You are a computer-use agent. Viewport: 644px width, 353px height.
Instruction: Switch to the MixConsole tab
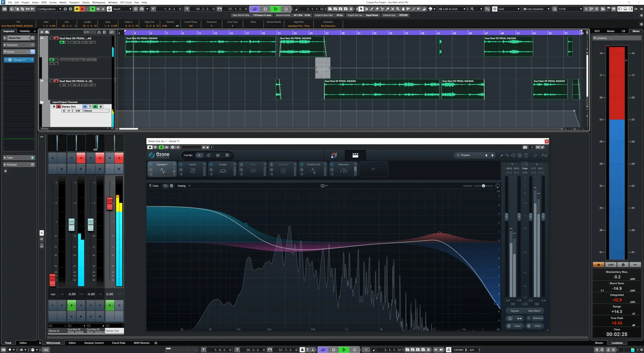(x=53, y=343)
